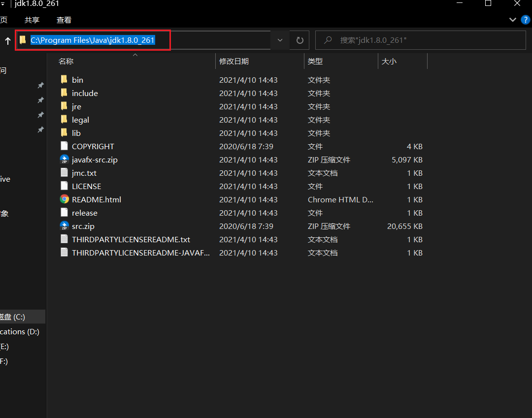Select the file named COPYRIGHT
The width and height of the screenshot is (532, 418).
point(93,146)
